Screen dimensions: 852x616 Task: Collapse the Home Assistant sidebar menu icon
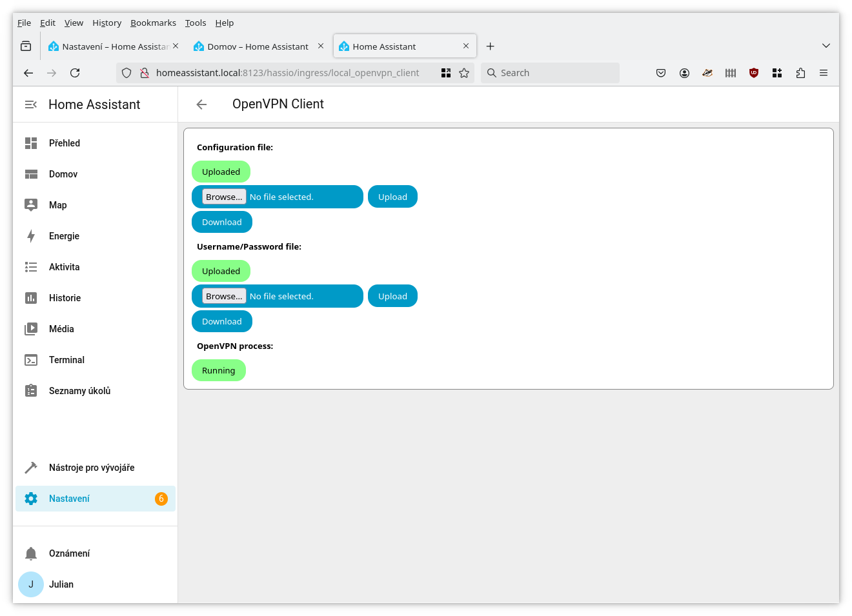30,104
